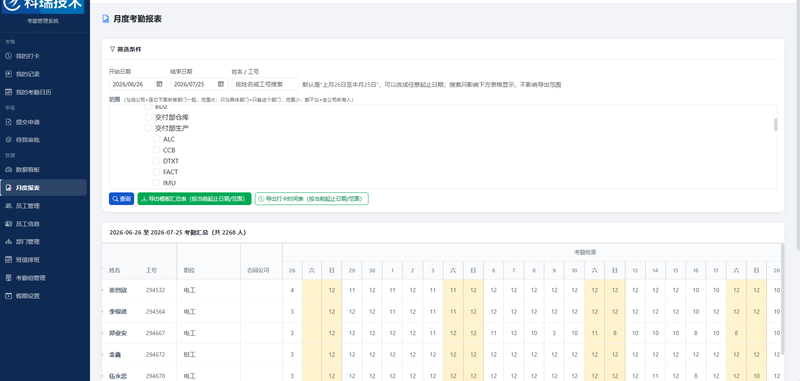Open the 我的打卡 menu item

(44, 56)
